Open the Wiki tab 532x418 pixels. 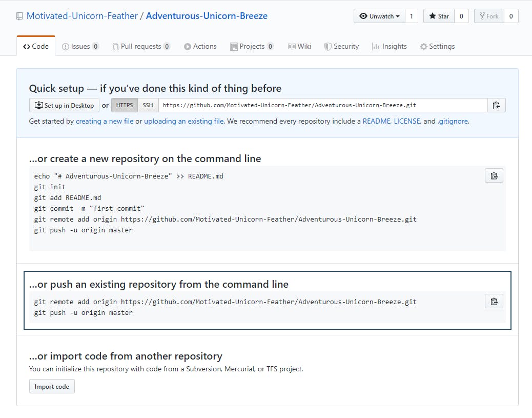[299, 46]
